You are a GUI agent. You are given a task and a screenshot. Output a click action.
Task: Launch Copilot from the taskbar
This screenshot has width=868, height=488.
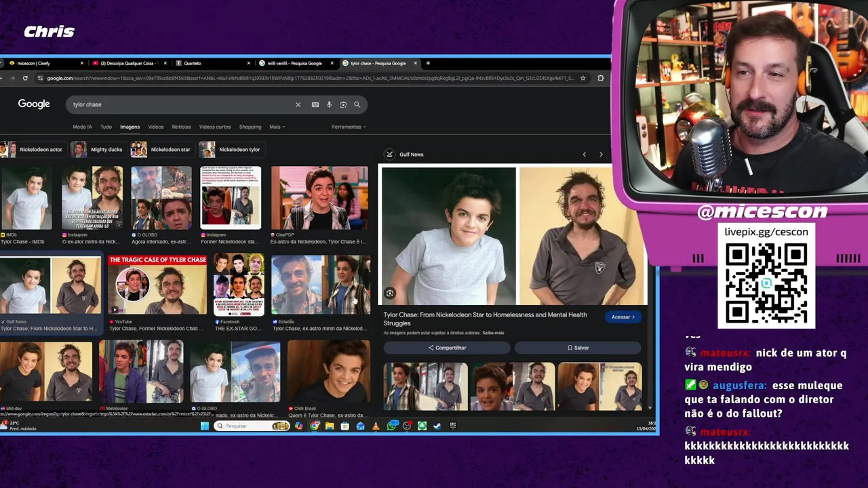[x=298, y=426]
